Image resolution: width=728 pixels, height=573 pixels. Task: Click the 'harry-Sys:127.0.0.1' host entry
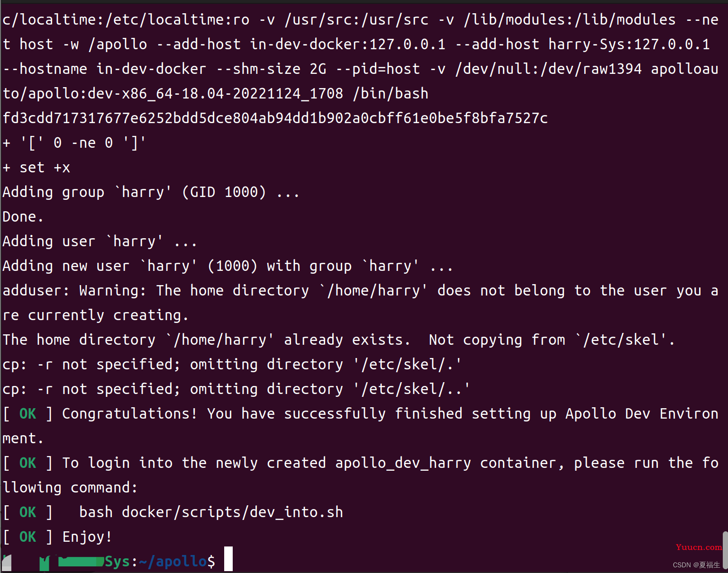click(629, 44)
